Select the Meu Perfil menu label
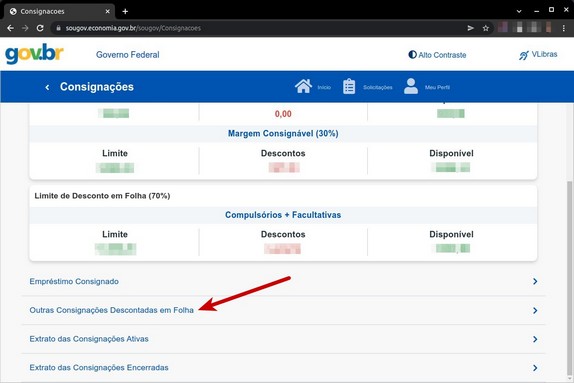The height and width of the screenshot is (383, 574). click(437, 88)
